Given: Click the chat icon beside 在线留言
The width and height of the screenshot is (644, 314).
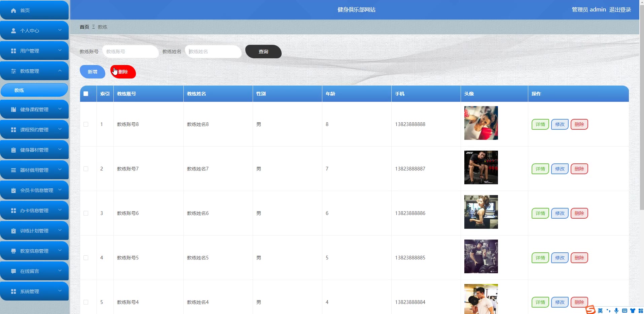Looking at the screenshot, I should click(13, 271).
